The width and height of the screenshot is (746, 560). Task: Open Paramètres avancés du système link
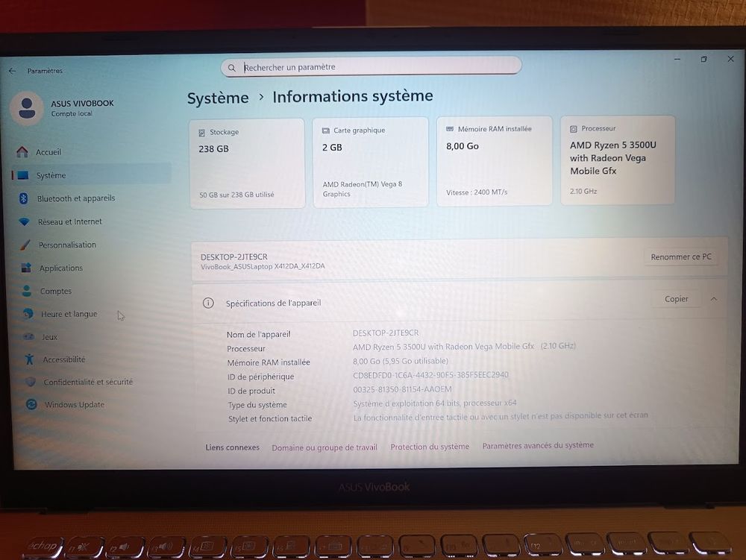pos(538,445)
